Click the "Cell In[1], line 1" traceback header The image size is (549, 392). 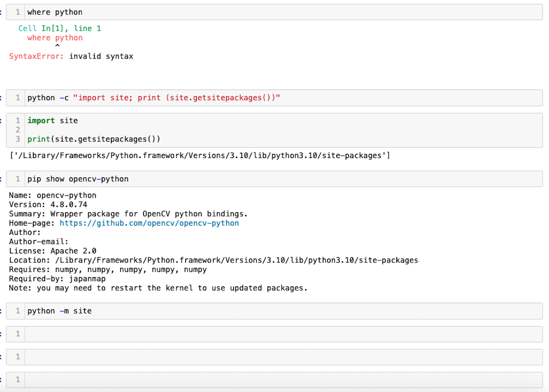coord(60,29)
